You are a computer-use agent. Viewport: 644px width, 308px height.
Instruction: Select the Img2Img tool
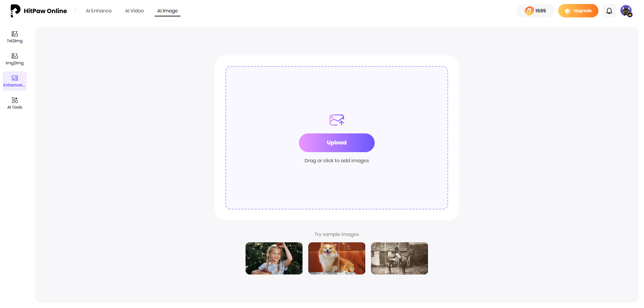pos(14,59)
